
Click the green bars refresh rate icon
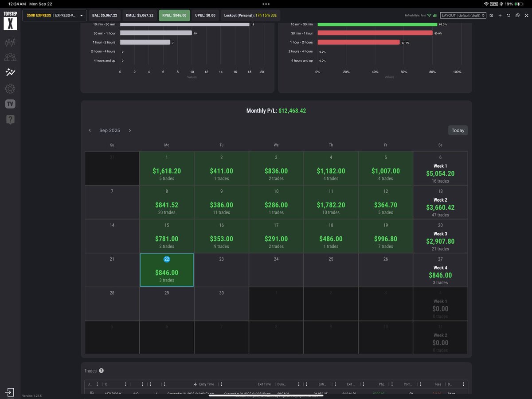point(435,16)
